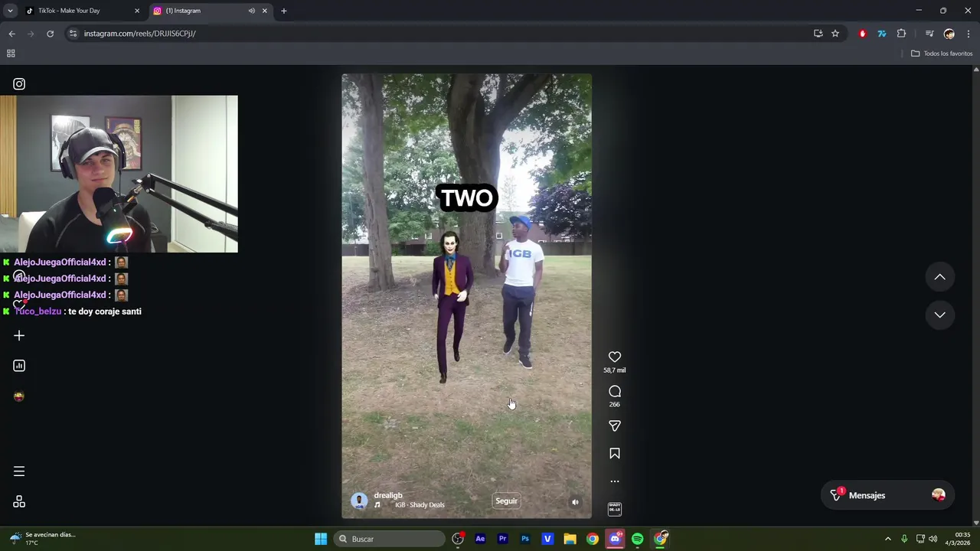
Task: Open the IGB · Shady Deals audio link
Action: (420, 505)
